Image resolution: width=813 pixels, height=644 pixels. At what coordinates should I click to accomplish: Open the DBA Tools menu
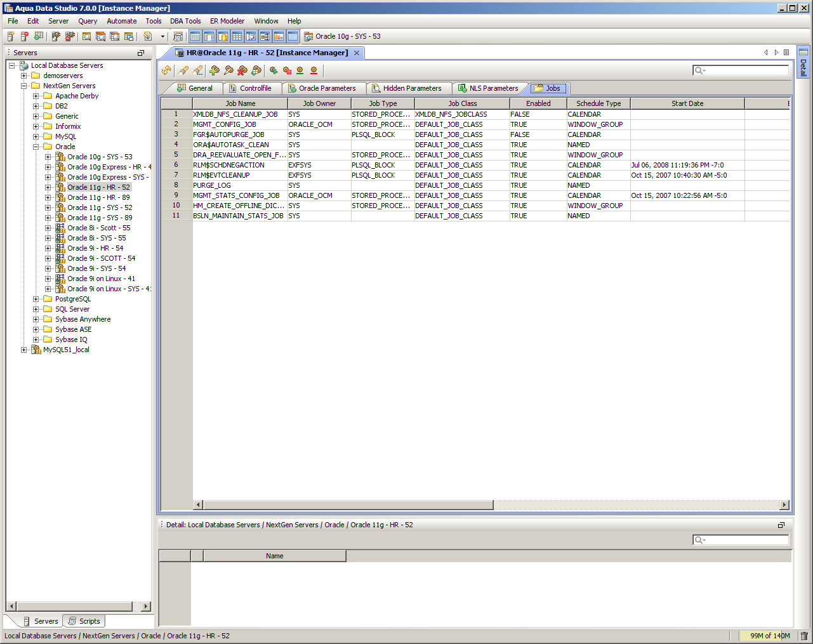185,21
